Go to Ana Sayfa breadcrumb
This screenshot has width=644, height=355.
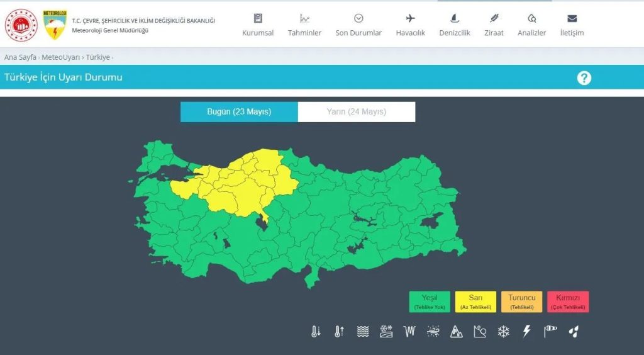[20, 57]
